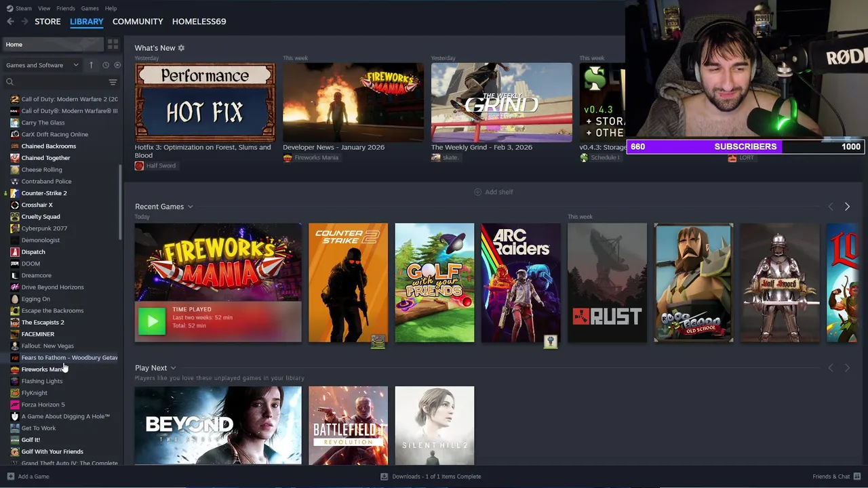The width and height of the screenshot is (868, 488).
Task: Click Add shelf button
Action: coord(493,192)
